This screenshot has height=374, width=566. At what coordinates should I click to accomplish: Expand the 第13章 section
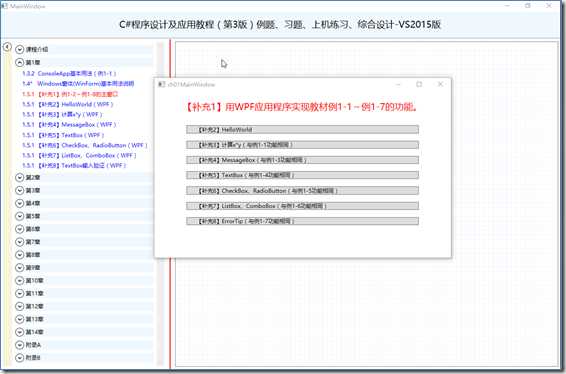coord(19,319)
